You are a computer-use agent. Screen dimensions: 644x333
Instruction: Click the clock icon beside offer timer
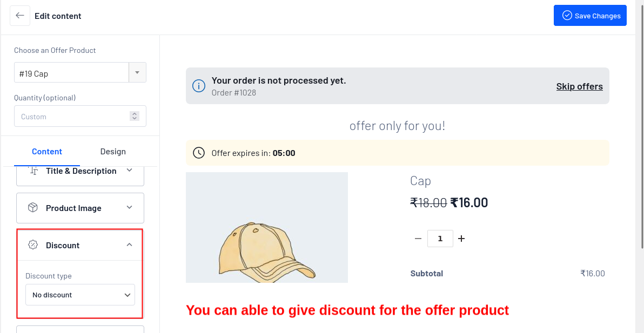coord(199,153)
